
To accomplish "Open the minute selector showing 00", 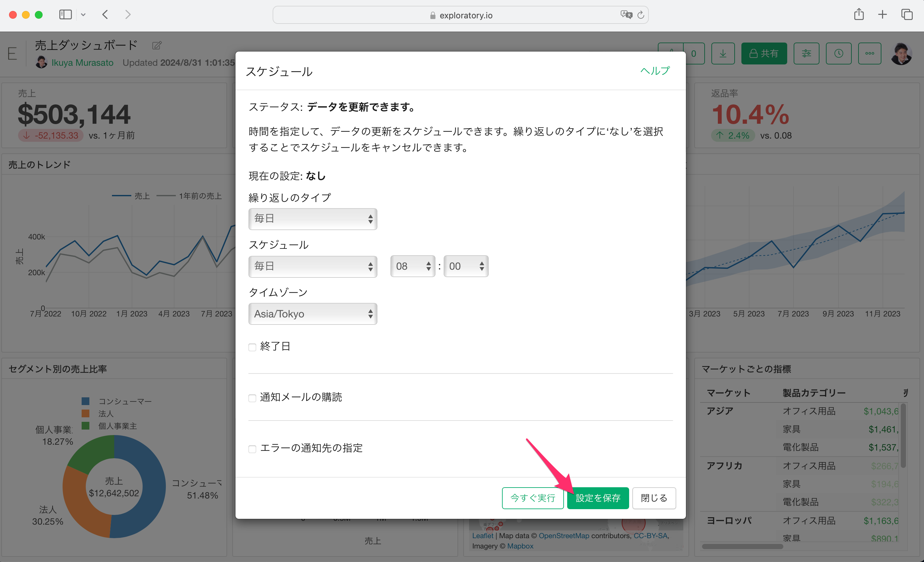I will [x=466, y=266].
